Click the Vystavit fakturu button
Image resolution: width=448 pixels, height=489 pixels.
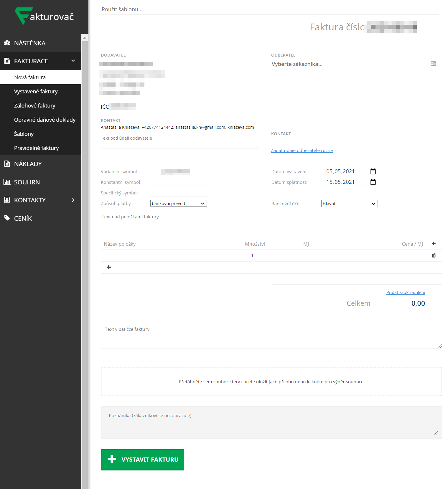point(143,460)
